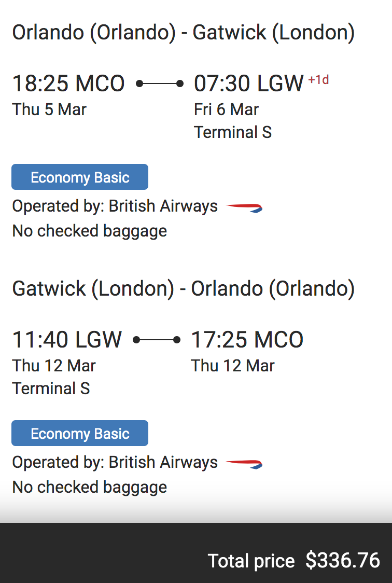Image resolution: width=392 pixels, height=583 pixels.
Task: Click the return flight route line connector
Action: point(157,340)
